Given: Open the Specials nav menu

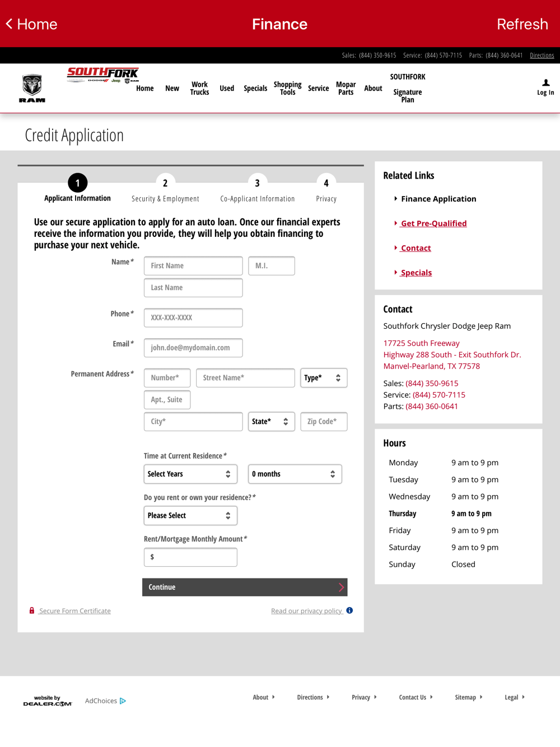Looking at the screenshot, I should 255,88.
